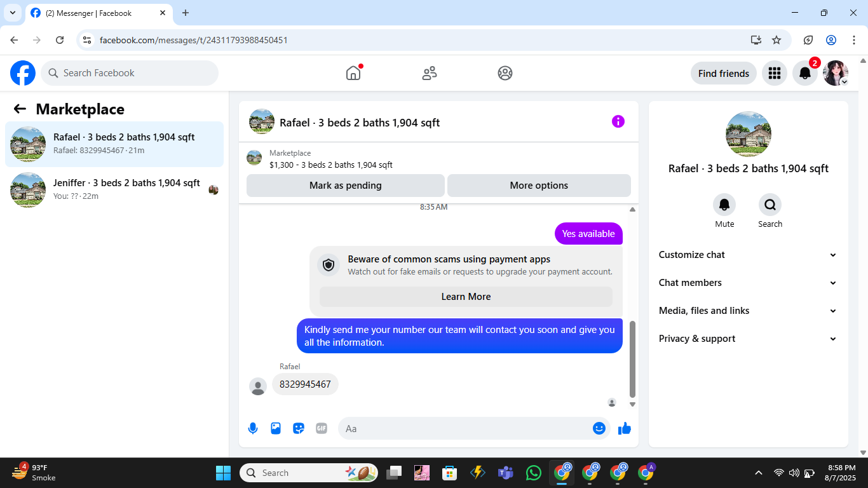Image resolution: width=868 pixels, height=488 pixels.
Task: Select the Messenger | Facebook browser tab
Action: 98,13
